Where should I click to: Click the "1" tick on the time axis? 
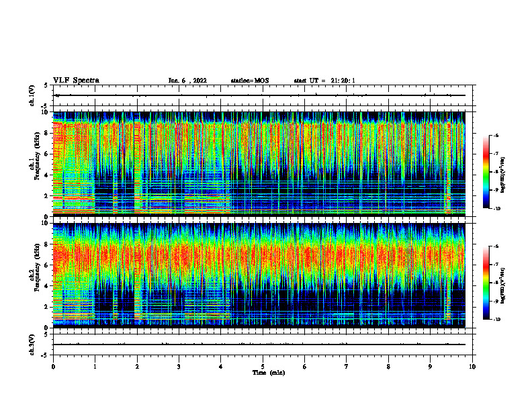pos(95,367)
